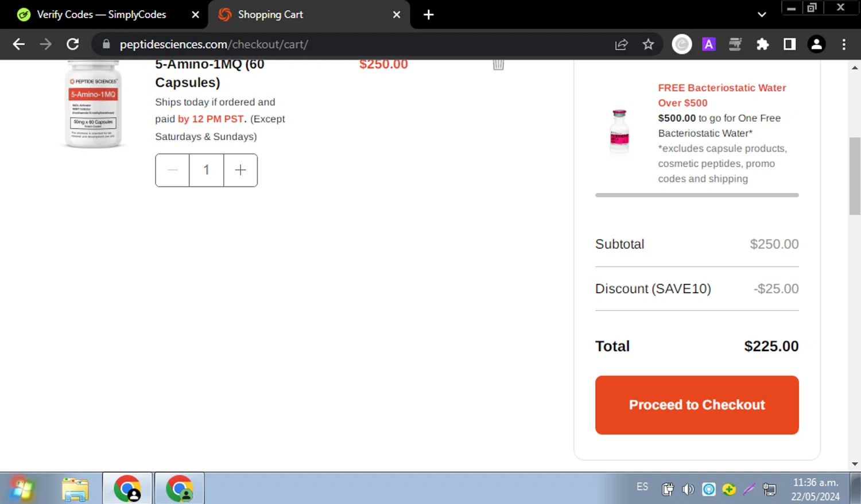This screenshot has width=861, height=504.
Task: Decrease 5-Amino-1MQ quantity with minus
Action: click(x=172, y=170)
